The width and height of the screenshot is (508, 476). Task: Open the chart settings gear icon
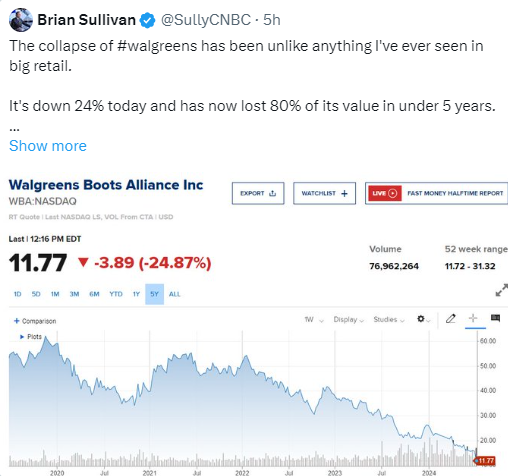pos(421,319)
